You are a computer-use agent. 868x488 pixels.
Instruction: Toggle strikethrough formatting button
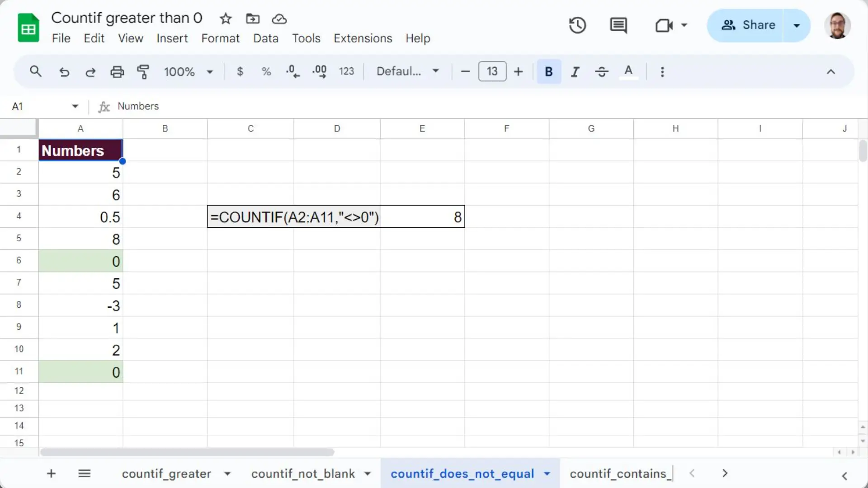click(601, 72)
